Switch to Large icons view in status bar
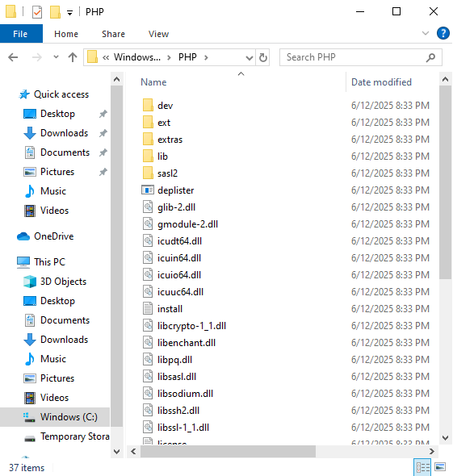Screen dimensions: 453x476 click(440, 467)
